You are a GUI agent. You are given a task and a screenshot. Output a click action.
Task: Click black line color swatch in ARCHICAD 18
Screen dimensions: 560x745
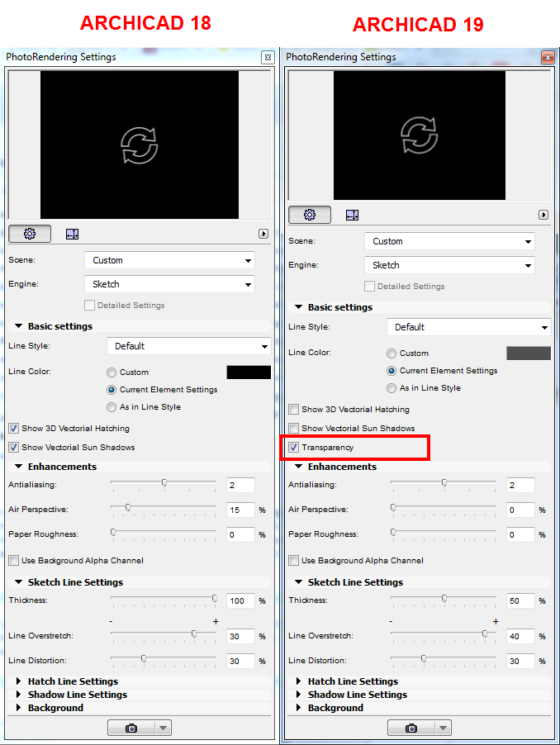coord(249,372)
